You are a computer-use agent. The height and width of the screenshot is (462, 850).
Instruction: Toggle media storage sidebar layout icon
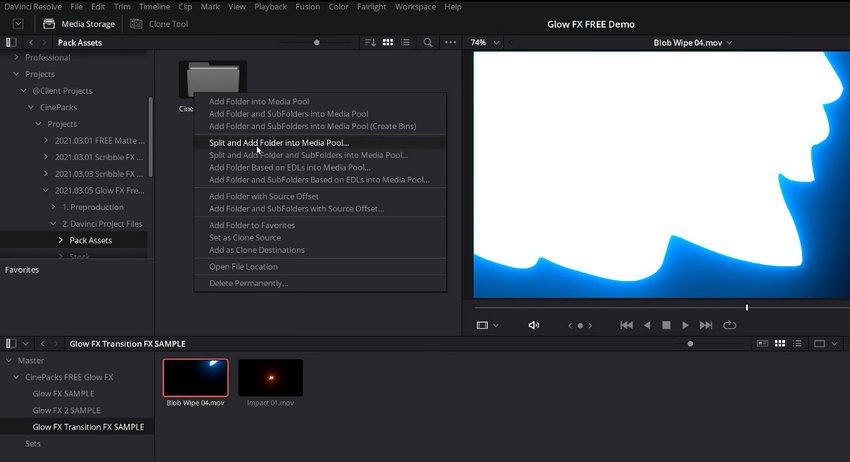(x=11, y=42)
